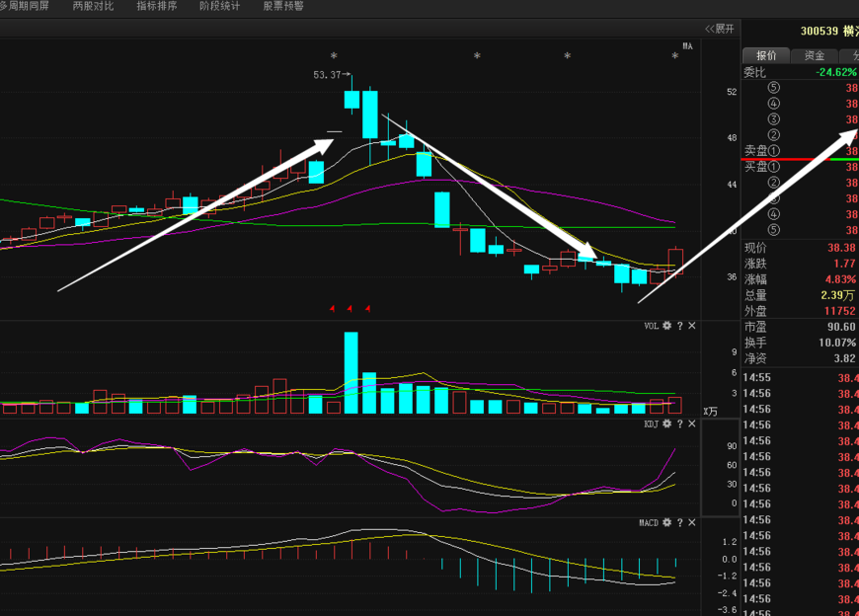859x616 pixels.
Task: Click the MACD indicator label
Action: (649, 522)
